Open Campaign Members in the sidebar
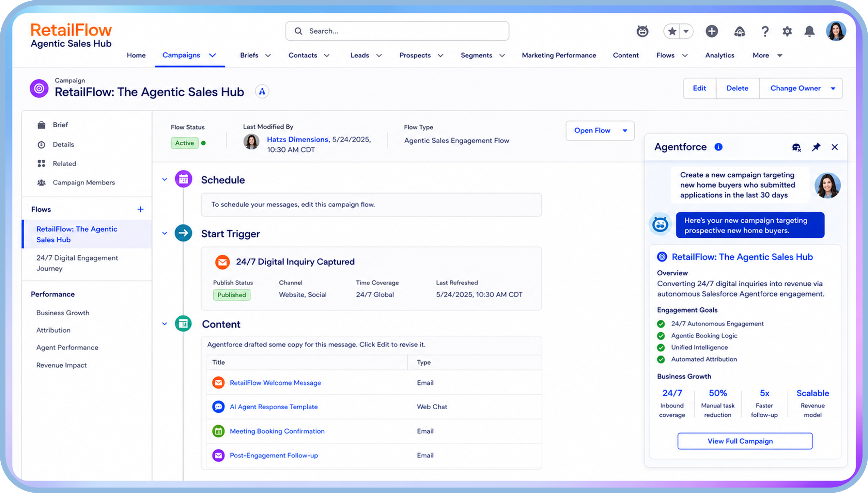The width and height of the screenshot is (868, 493). coord(83,182)
